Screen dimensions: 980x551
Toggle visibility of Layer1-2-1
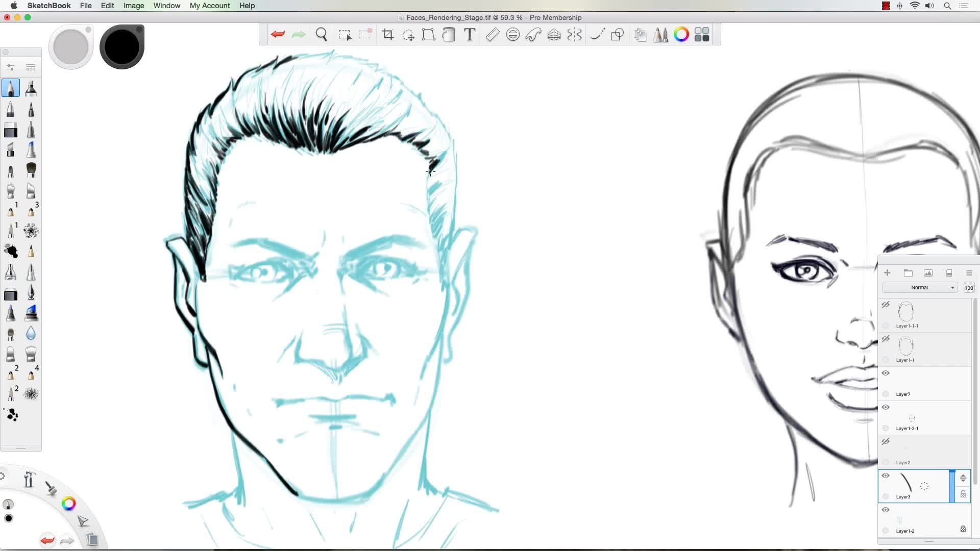click(886, 408)
